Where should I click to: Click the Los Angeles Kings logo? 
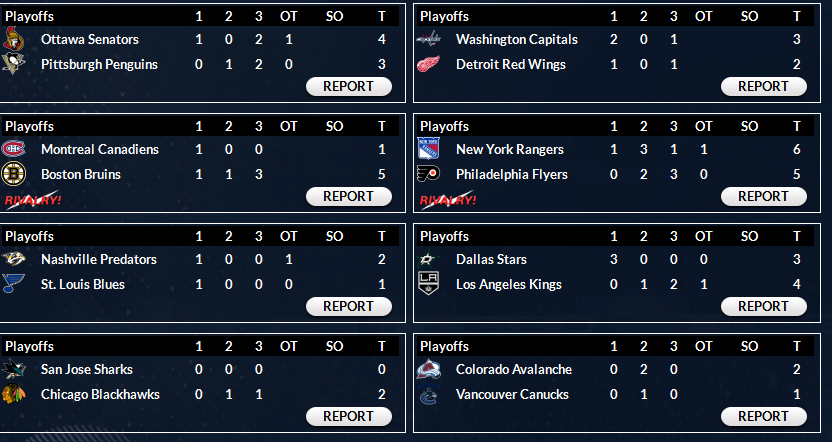[x=429, y=285]
